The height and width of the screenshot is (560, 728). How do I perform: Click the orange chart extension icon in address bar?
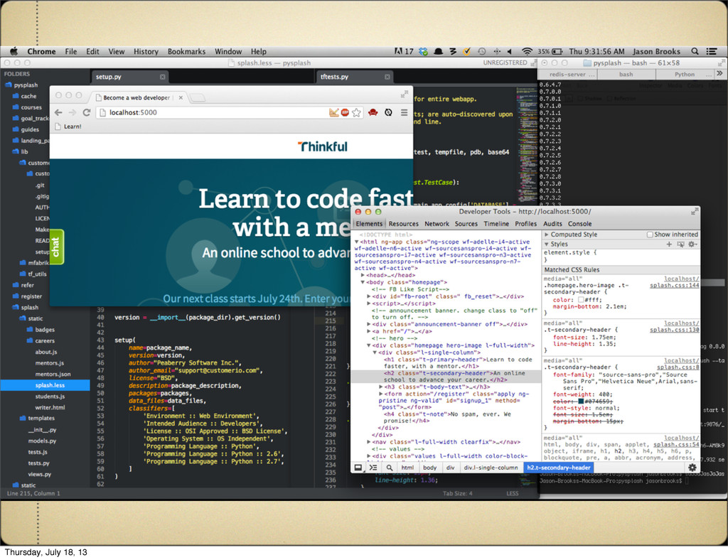[334, 112]
